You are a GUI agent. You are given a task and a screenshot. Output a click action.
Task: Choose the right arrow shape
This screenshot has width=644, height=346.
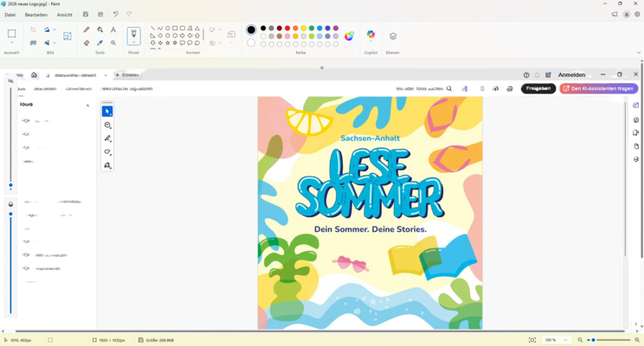[x=183, y=35]
